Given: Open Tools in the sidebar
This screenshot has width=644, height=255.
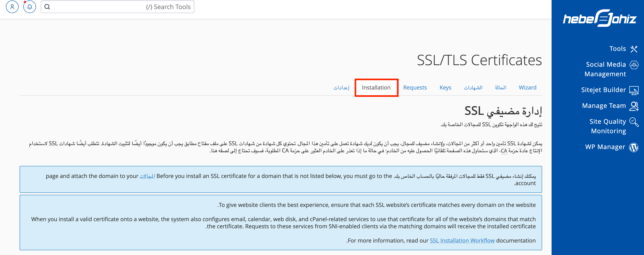Looking at the screenshot, I should tap(617, 49).
